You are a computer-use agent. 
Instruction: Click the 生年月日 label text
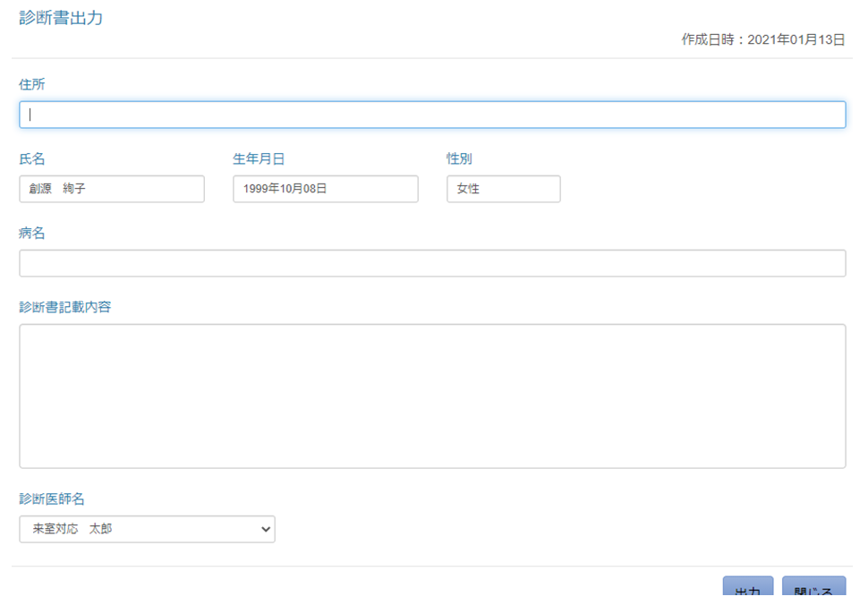pyautogui.click(x=259, y=158)
